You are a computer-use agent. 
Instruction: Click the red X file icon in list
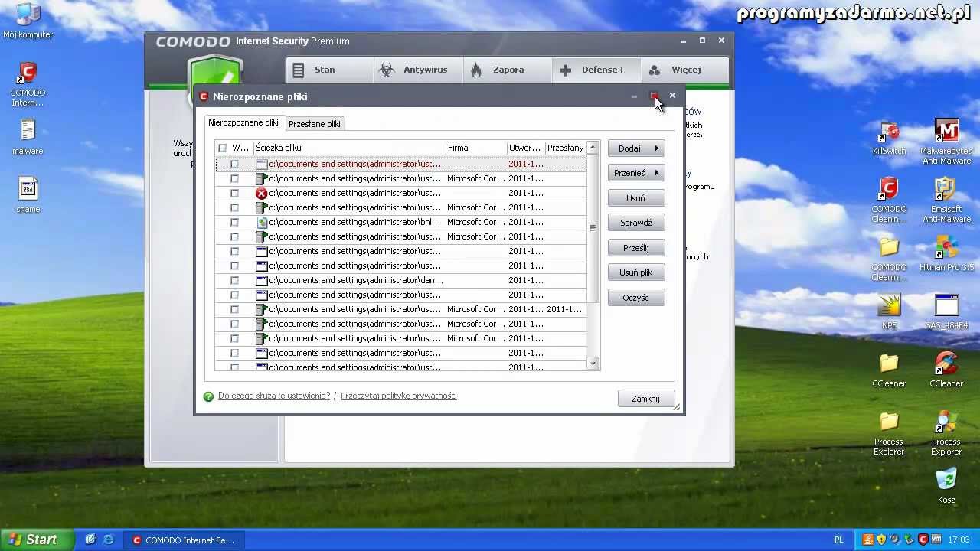tap(261, 193)
